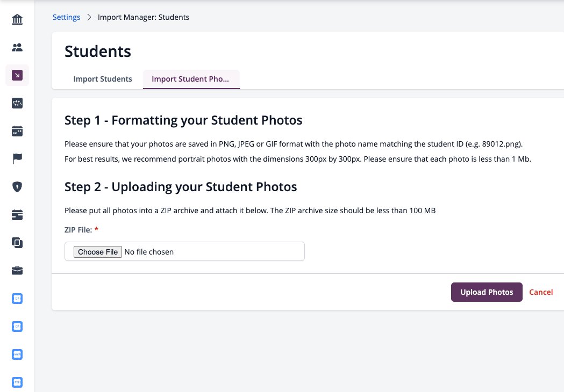Open the shield security icon in sidebar
The image size is (564, 392).
[17, 187]
